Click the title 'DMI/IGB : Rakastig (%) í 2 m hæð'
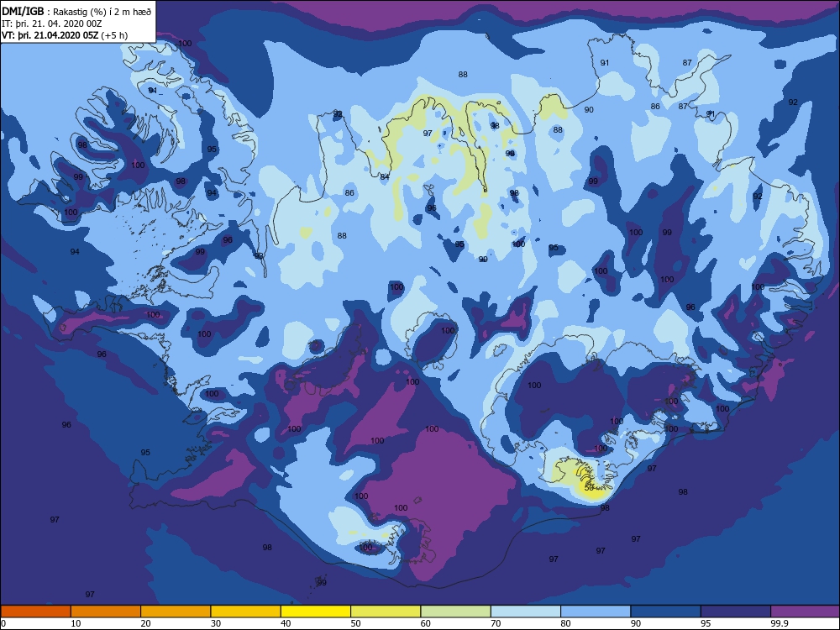 pos(77,12)
